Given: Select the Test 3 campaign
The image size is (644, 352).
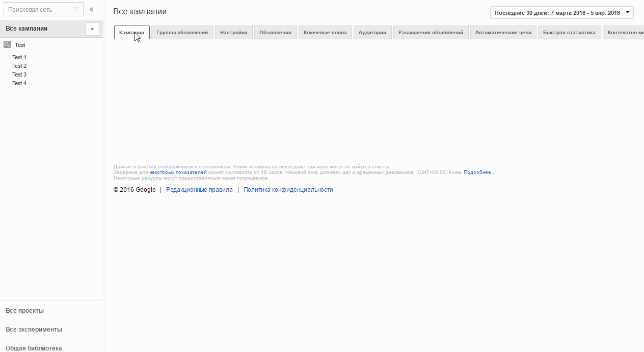Looking at the screenshot, I should 19,74.
